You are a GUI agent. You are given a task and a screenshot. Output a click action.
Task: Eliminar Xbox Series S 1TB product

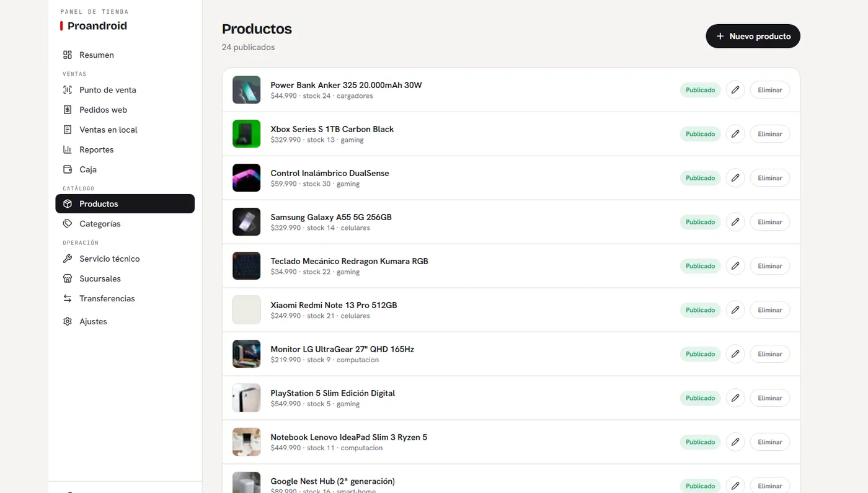[x=770, y=134]
